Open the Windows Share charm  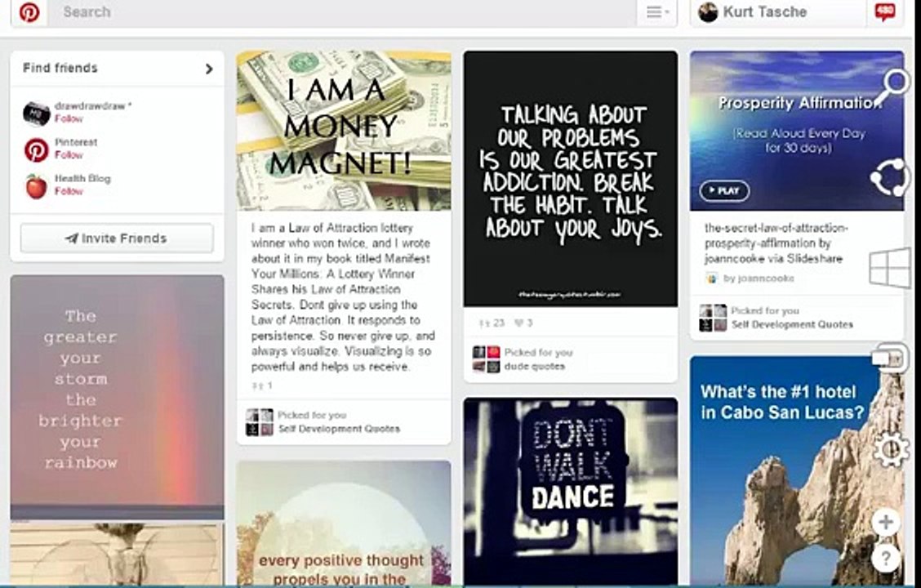tap(889, 177)
